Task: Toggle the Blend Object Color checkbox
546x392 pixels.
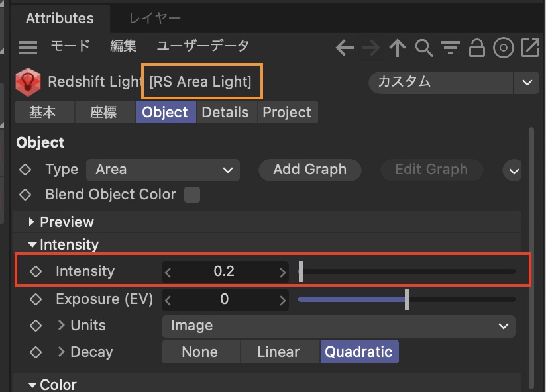Action: pyautogui.click(x=192, y=195)
